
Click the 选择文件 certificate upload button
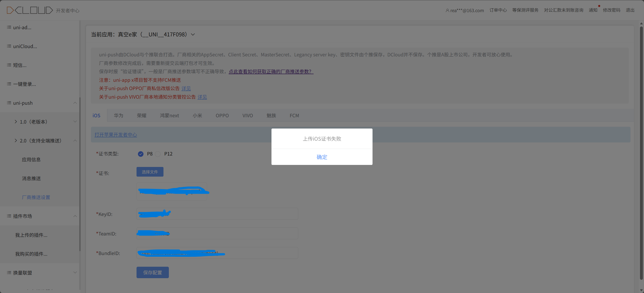150,172
